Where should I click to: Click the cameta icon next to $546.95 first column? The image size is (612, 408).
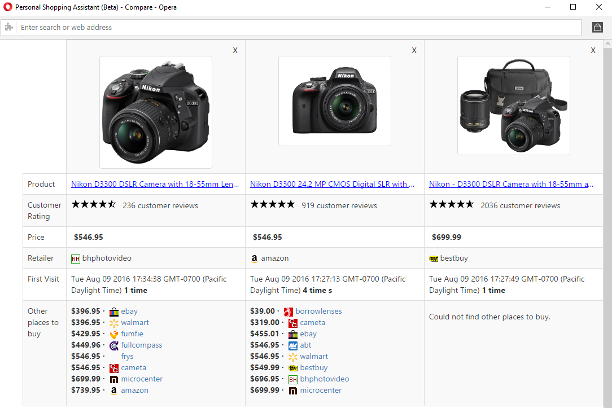(x=114, y=368)
